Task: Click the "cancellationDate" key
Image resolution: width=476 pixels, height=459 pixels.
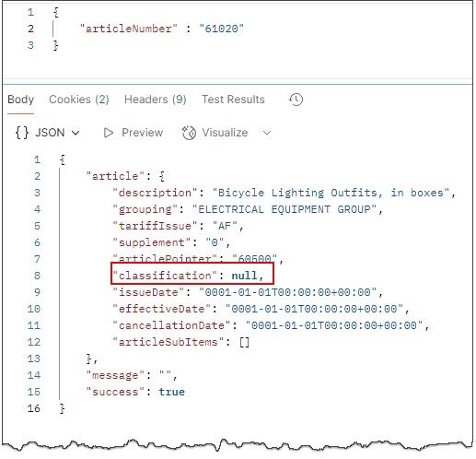Action: 171,325
